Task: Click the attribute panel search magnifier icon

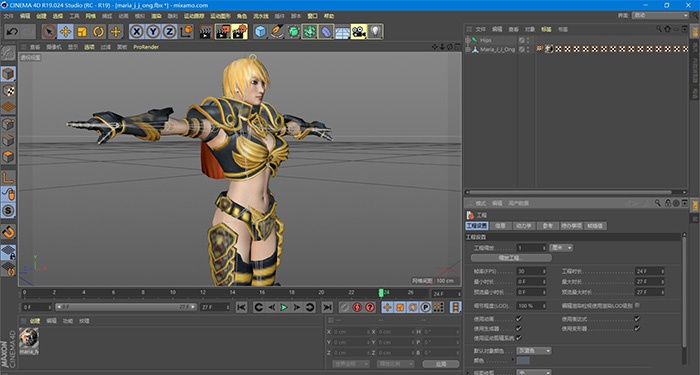Action: click(658, 203)
